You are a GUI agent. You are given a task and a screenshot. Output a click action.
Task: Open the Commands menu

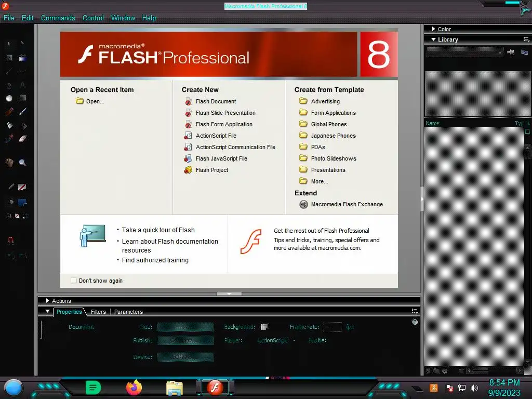point(58,18)
